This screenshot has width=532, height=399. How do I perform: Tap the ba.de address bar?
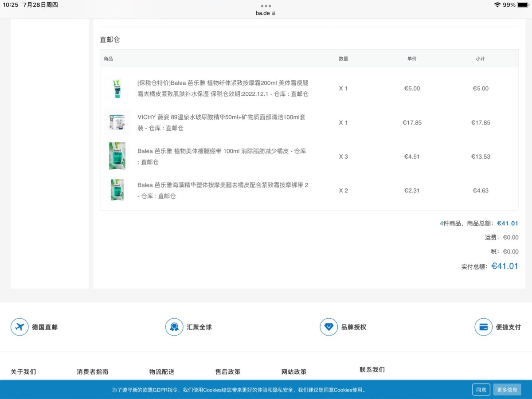[266, 13]
